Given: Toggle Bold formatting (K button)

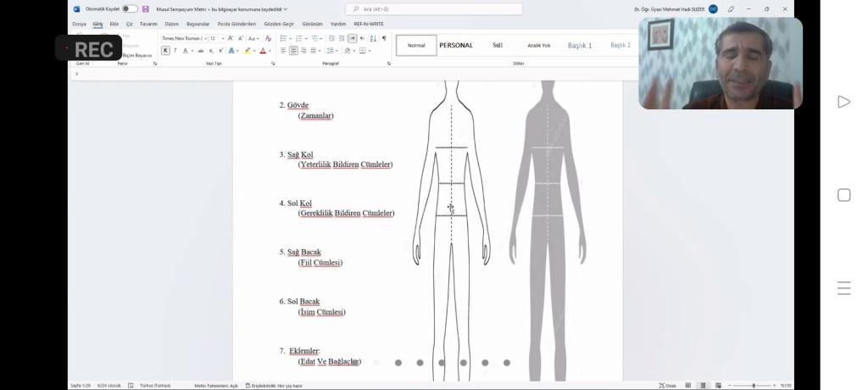Looking at the screenshot, I should (166, 51).
